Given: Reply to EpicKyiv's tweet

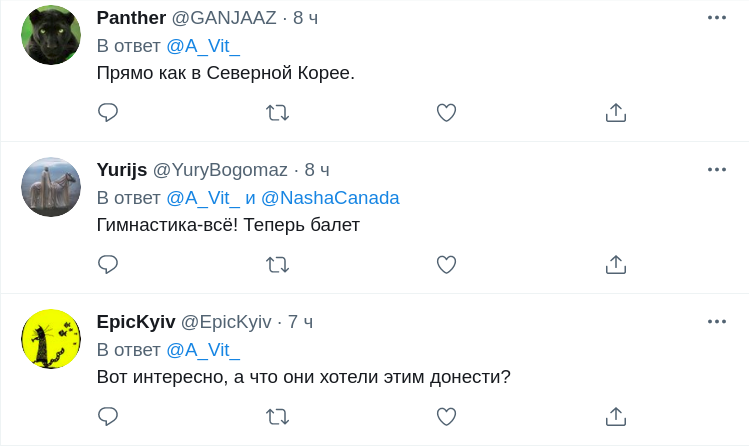Looking at the screenshot, I should point(108,416).
